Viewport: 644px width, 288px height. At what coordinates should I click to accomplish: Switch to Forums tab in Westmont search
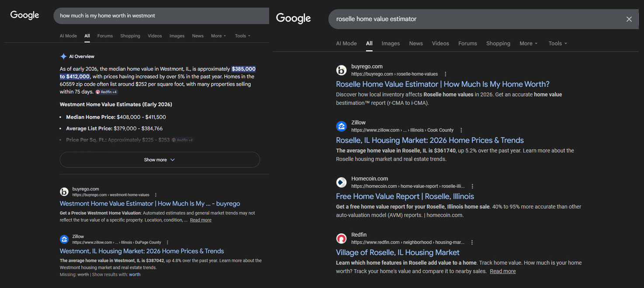point(105,36)
